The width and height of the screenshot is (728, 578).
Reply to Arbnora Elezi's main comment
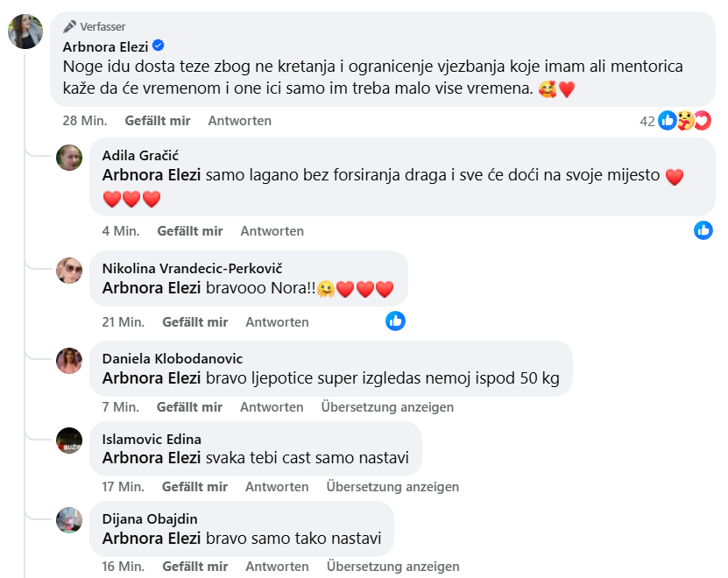pyautogui.click(x=239, y=121)
